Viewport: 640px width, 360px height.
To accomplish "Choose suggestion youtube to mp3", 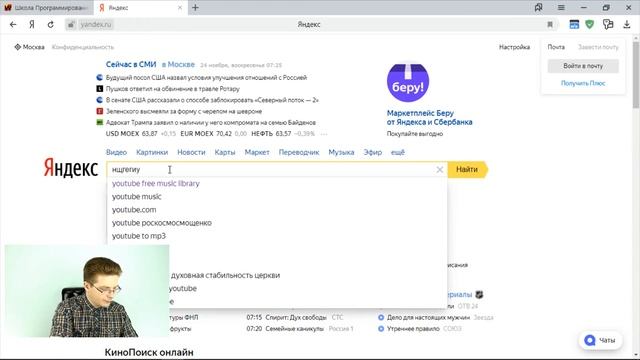I will coord(139,236).
